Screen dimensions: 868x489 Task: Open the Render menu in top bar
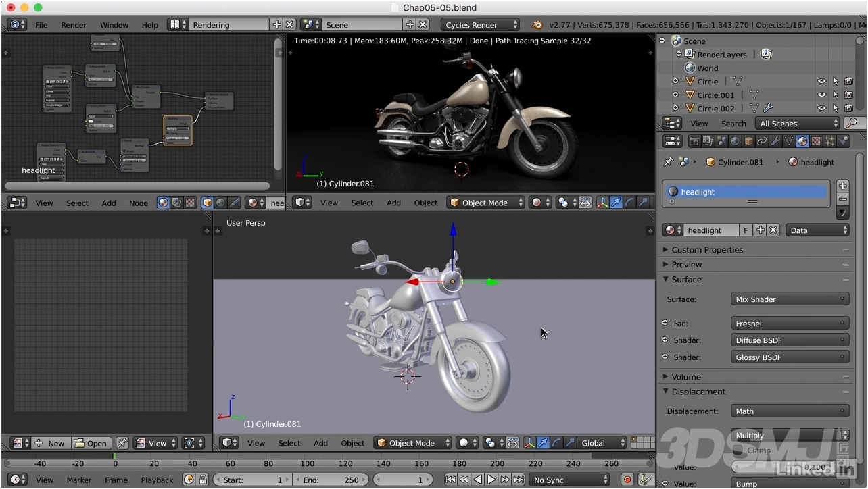tap(74, 25)
